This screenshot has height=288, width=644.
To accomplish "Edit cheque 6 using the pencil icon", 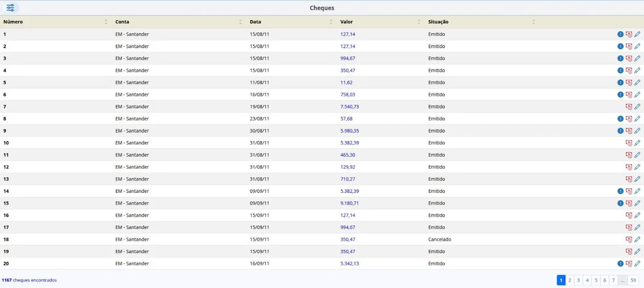I will coord(637,95).
